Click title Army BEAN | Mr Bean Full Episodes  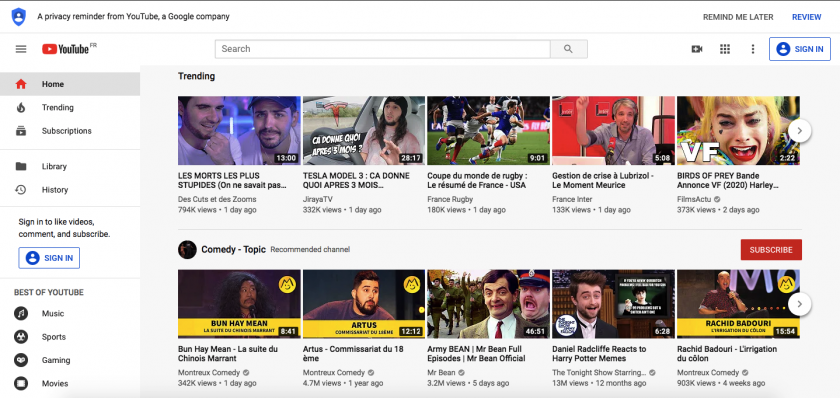(476, 354)
